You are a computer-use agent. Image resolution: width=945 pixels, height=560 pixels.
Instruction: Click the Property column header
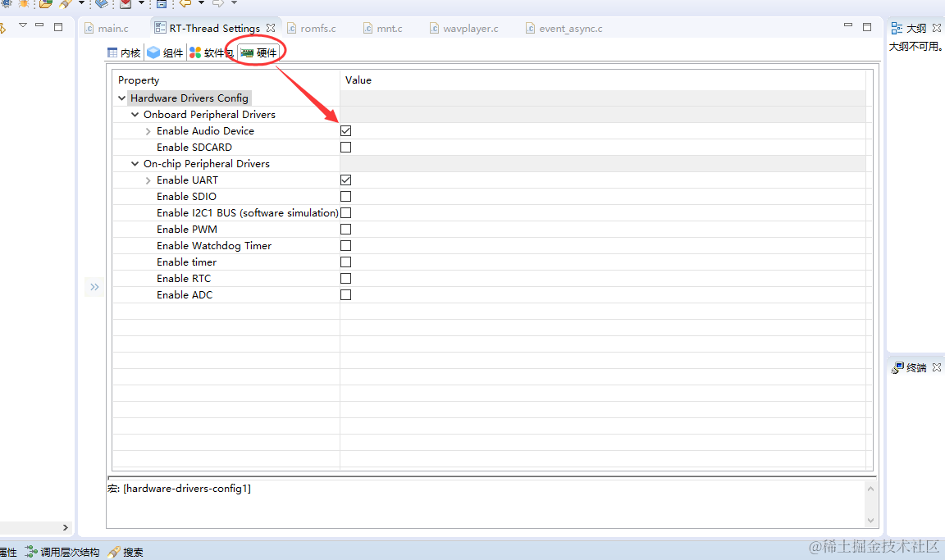(139, 80)
